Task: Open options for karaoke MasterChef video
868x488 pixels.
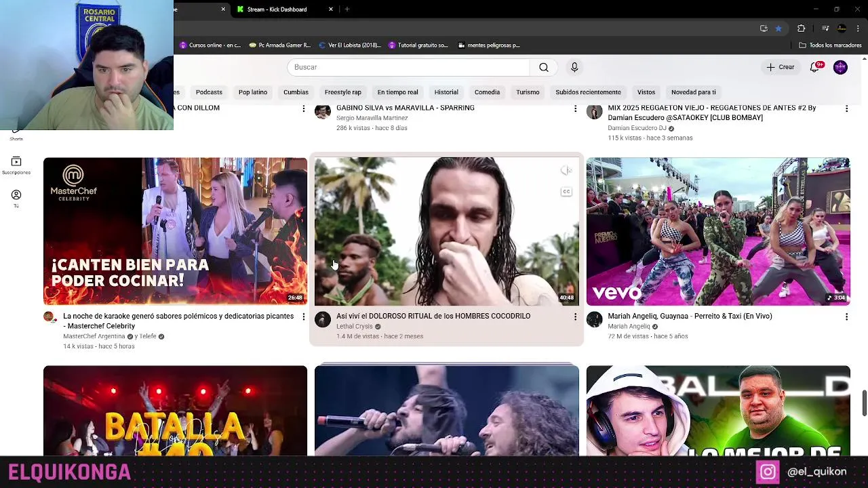Action: coord(303,317)
